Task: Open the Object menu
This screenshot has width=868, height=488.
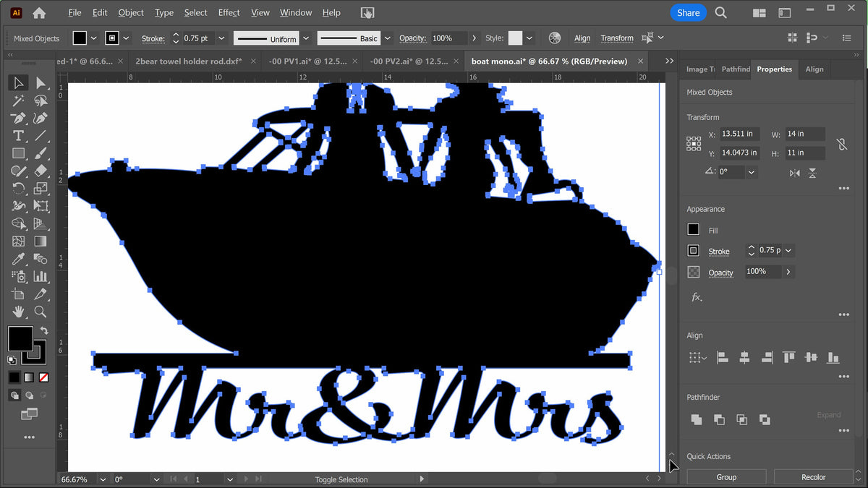Action: (131, 12)
